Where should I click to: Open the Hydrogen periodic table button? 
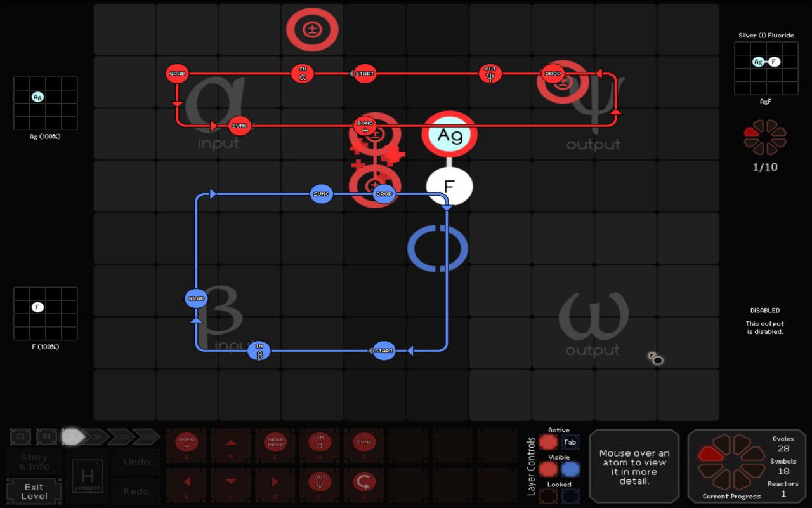tap(88, 478)
